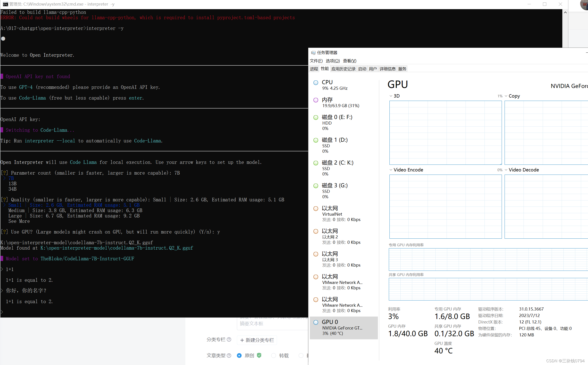Select the 转载 radio button
The width and height of the screenshot is (588, 365).
pos(273,355)
